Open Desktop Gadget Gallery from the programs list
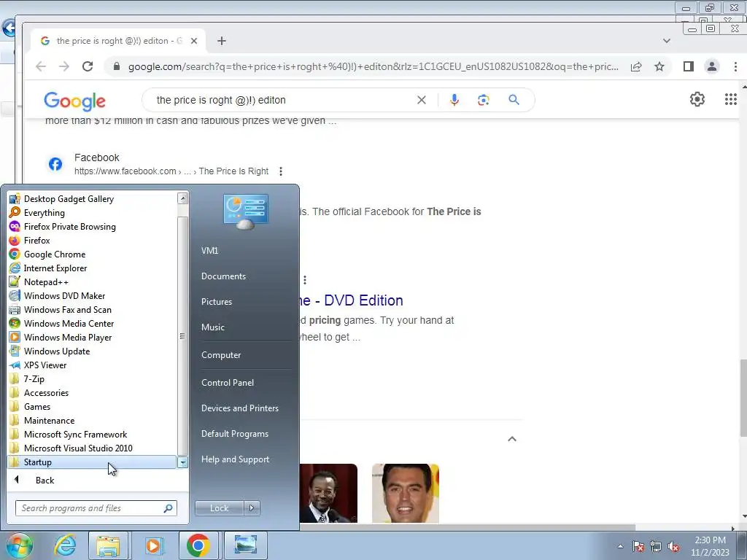The height and width of the screenshot is (560, 747). coord(93,199)
